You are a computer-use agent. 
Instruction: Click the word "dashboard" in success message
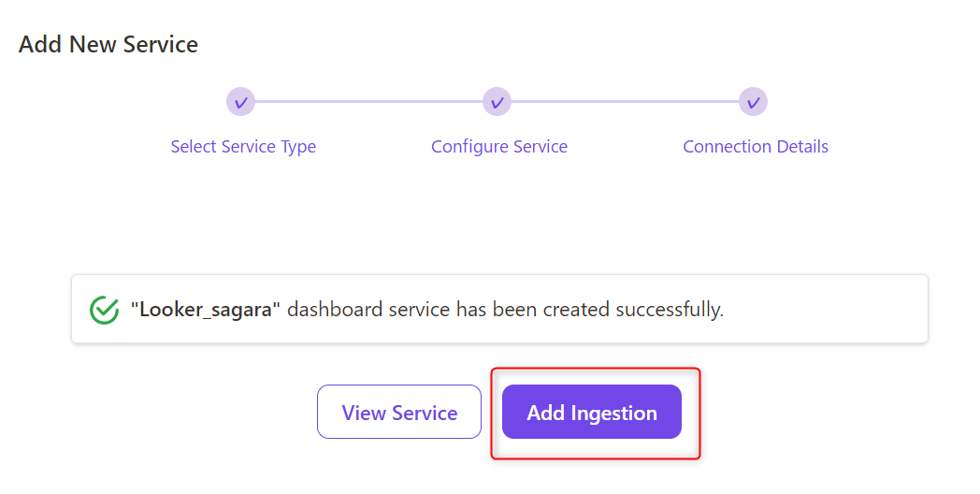335,310
